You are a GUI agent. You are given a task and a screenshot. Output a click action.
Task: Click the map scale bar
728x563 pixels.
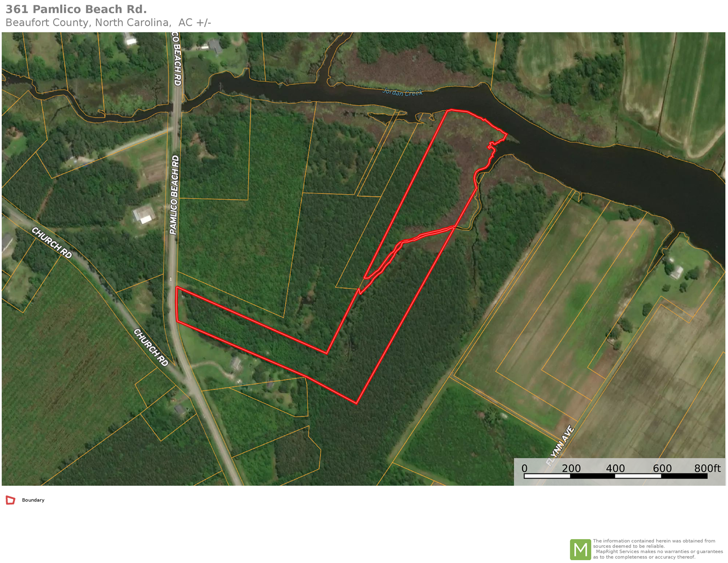point(615,476)
